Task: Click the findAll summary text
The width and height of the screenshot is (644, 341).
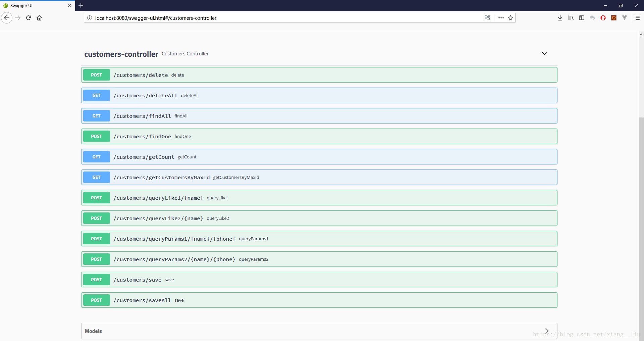Action: [181, 116]
